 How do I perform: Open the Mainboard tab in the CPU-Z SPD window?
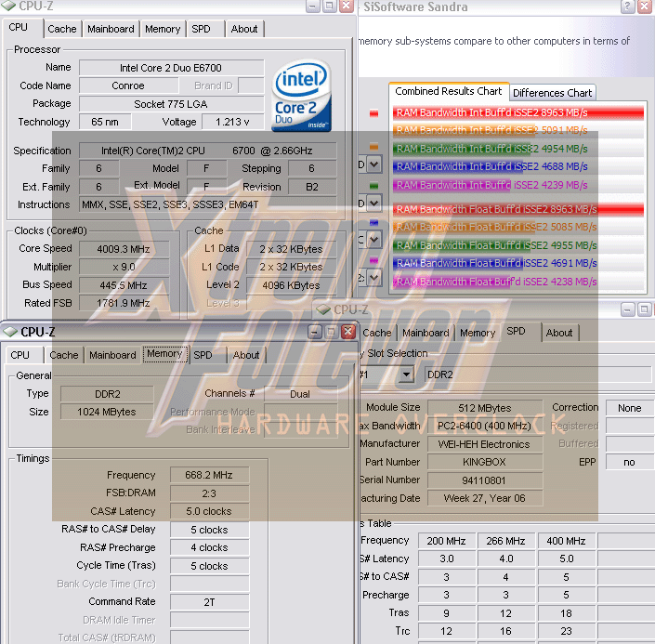[x=426, y=333]
